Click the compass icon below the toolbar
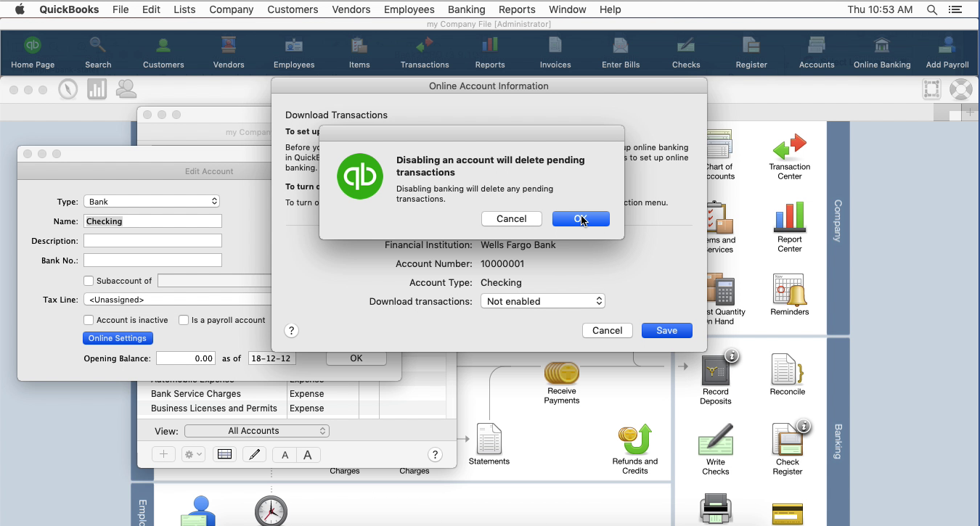 point(68,89)
